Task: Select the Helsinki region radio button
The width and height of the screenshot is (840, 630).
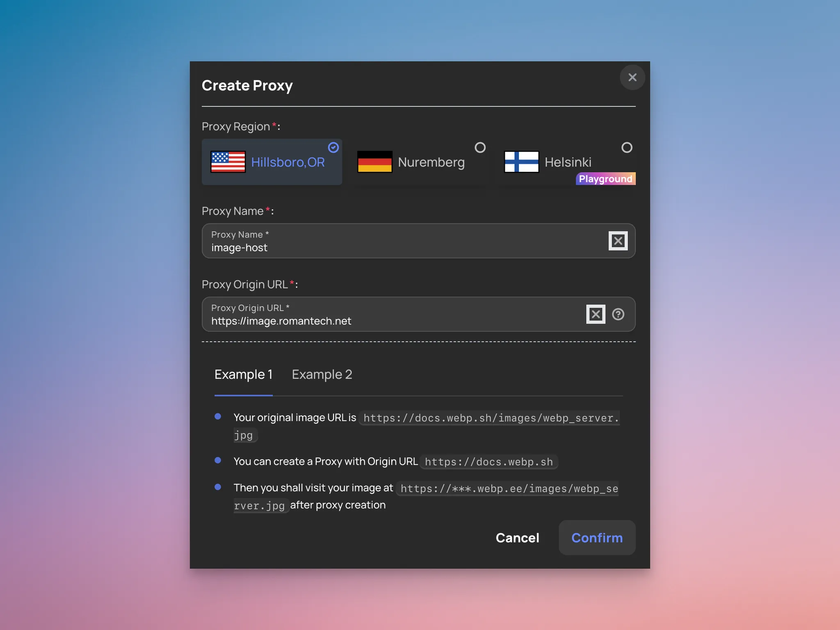Action: [x=627, y=148]
